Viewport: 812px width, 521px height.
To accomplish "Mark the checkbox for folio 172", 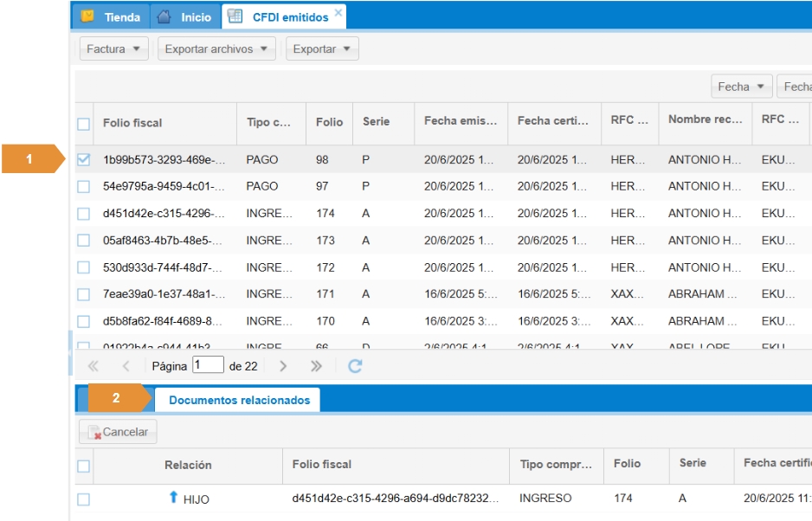I will (83, 267).
